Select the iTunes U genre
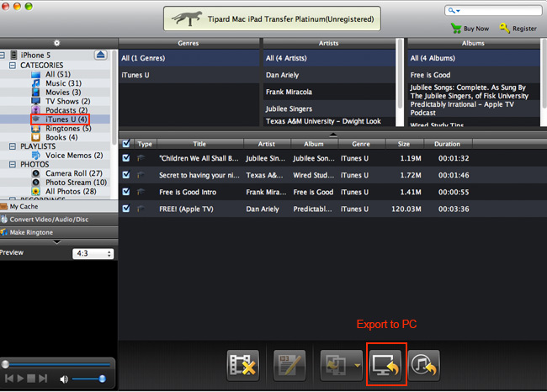The width and height of the screenshot is (547, 392). 189,75
